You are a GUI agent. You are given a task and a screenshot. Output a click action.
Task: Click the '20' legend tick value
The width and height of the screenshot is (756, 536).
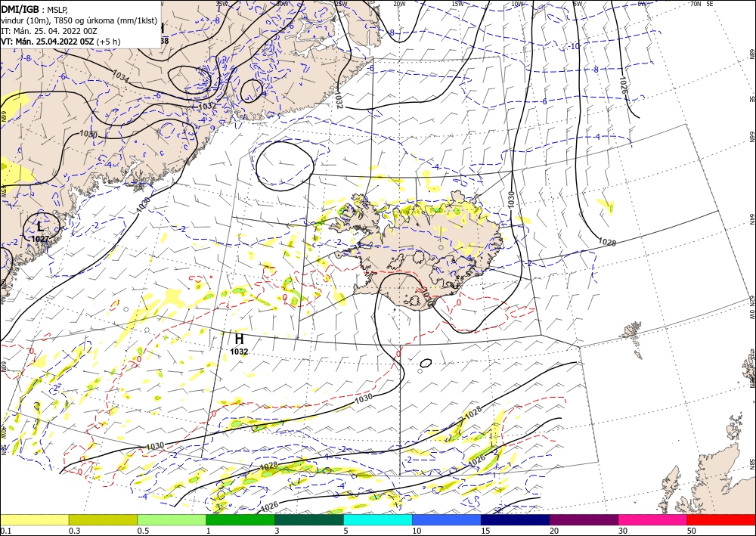click(554, 531)
